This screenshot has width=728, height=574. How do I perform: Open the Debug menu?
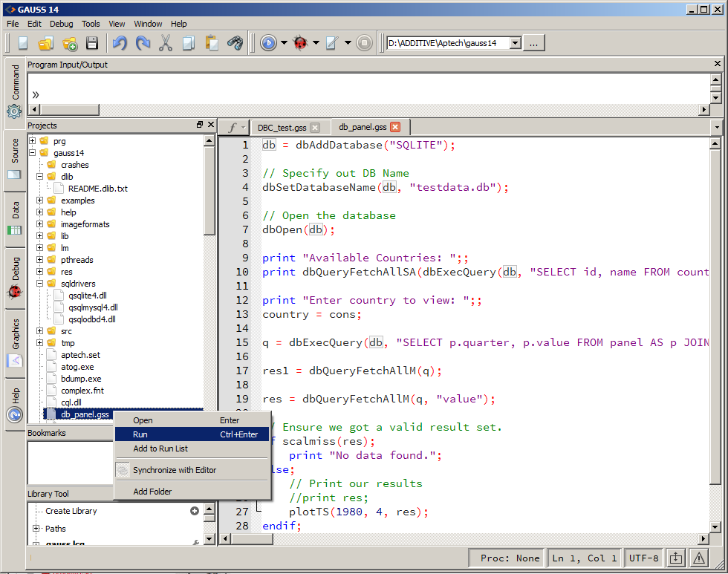coord(61,24)
